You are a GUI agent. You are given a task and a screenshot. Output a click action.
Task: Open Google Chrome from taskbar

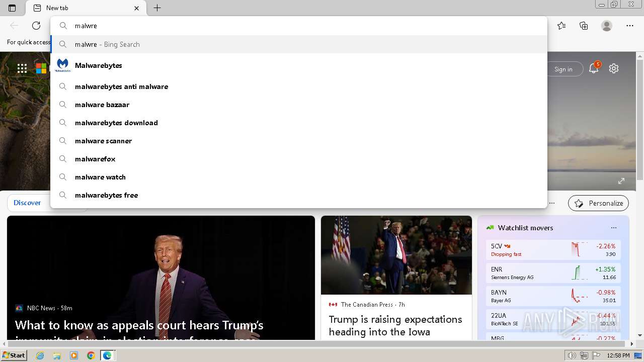tap(91, 355)
